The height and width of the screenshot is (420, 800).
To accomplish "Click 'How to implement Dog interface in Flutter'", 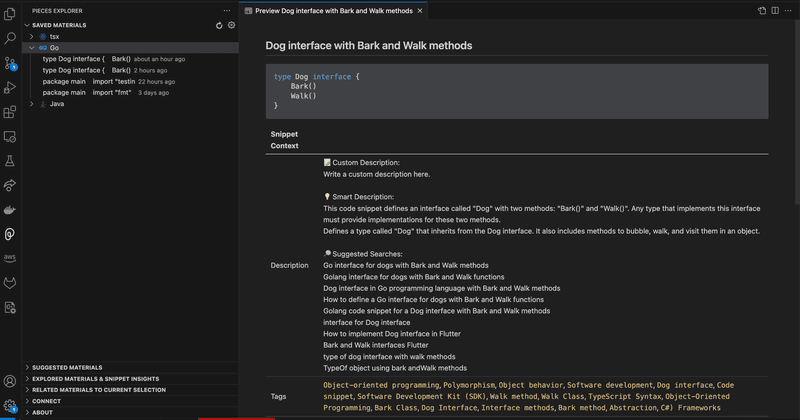I will tap(392, 334).
